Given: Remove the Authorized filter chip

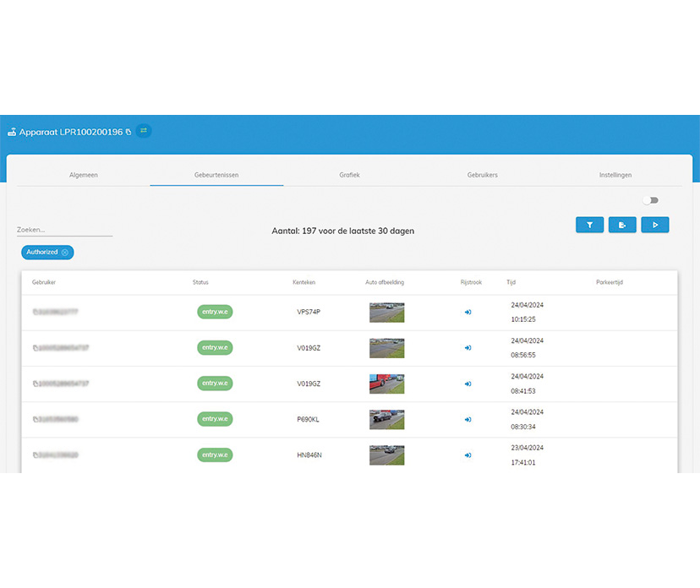Looking at the screenshot, I should [65, 253].
